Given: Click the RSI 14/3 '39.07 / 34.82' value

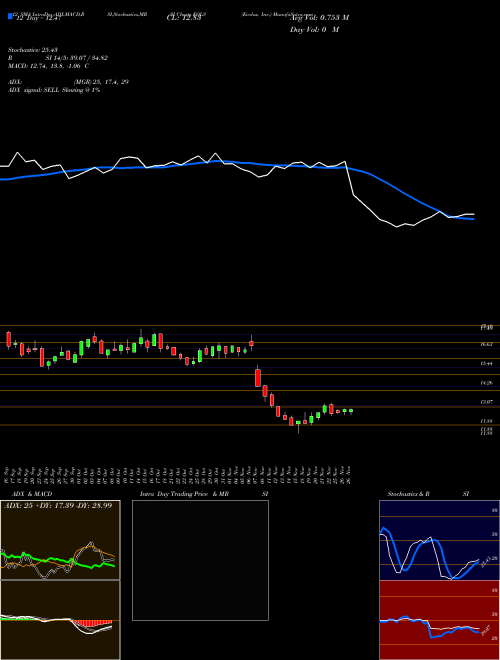Looking at the screenshot, I should [x=90, y=58].
